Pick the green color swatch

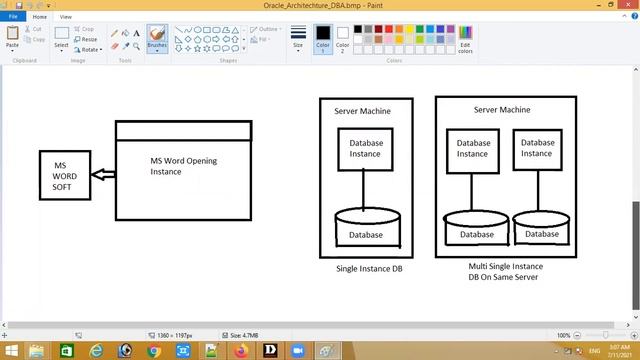pos(420,29)
